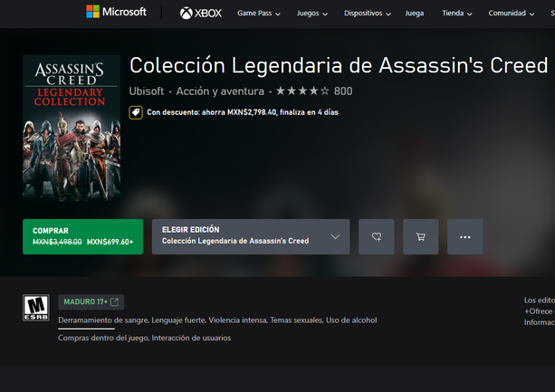Click the Xbox logo
This screenshot has width=555, height=392.
pyautogui.click(x=201, y=13)
